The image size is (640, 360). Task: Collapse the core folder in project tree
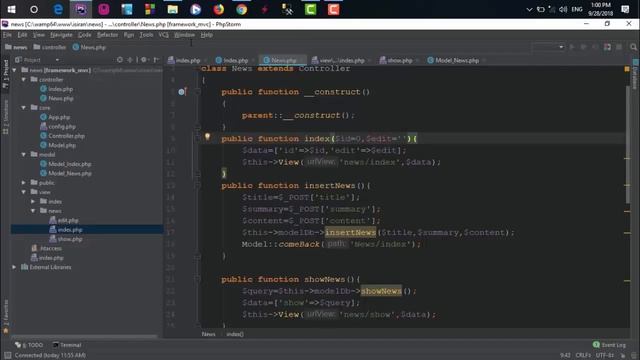[x=24, y=108]
